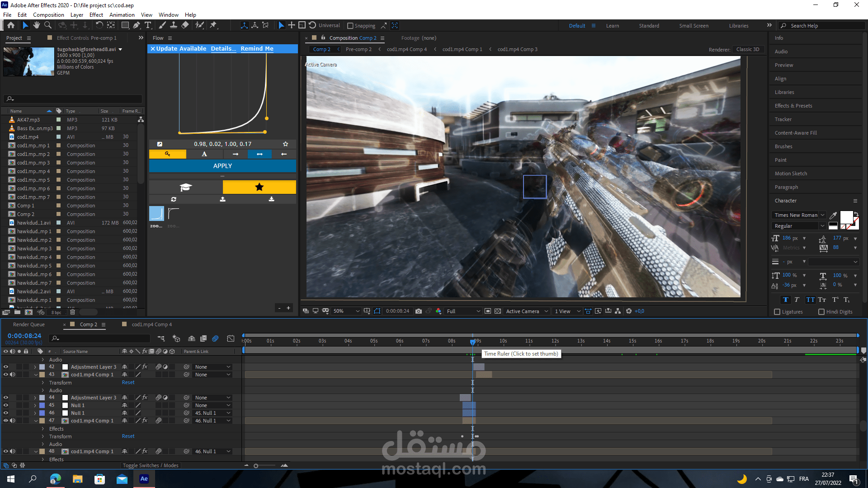
Task: Click the white fill color swatch
Action: coord(846,217)
